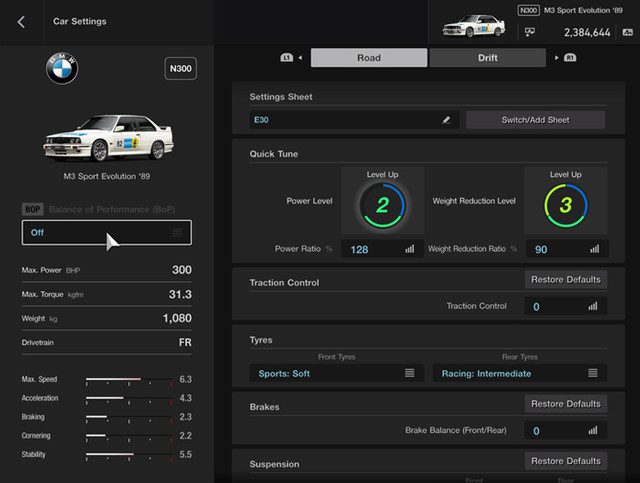Open the front tyres Sports: Soft selector

click(x=335, y=373)
